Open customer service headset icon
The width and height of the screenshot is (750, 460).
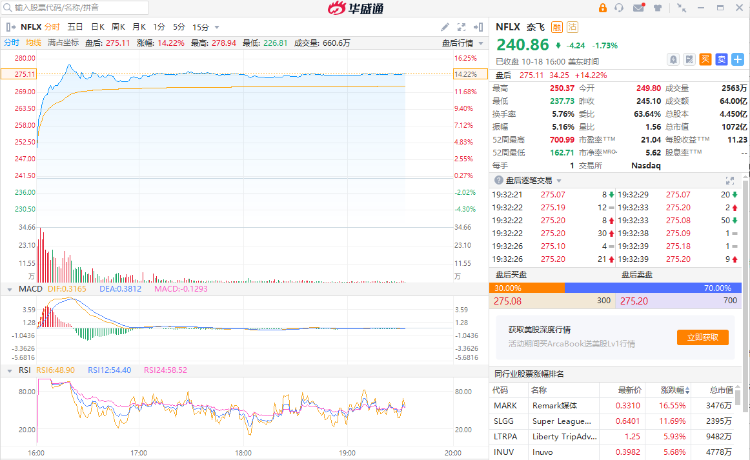[619, 8]
